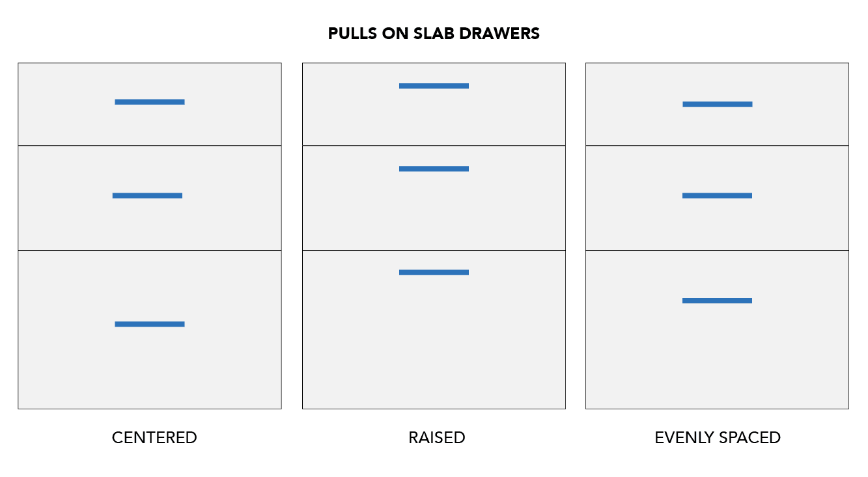
Task: Click blank space right of pull in Evenly Spaced top drawer
Action: [801, 104]
